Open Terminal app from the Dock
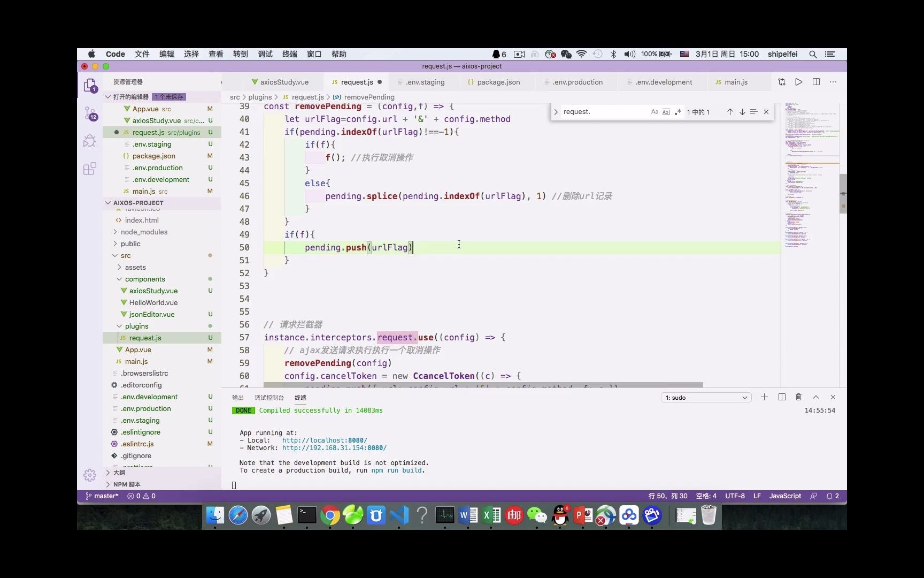 307,515
